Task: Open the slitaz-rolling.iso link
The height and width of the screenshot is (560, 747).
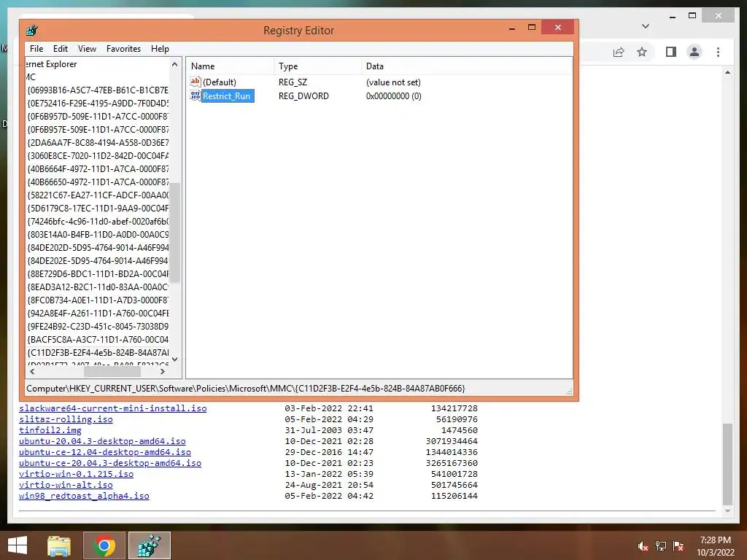Action: point(66,419)
